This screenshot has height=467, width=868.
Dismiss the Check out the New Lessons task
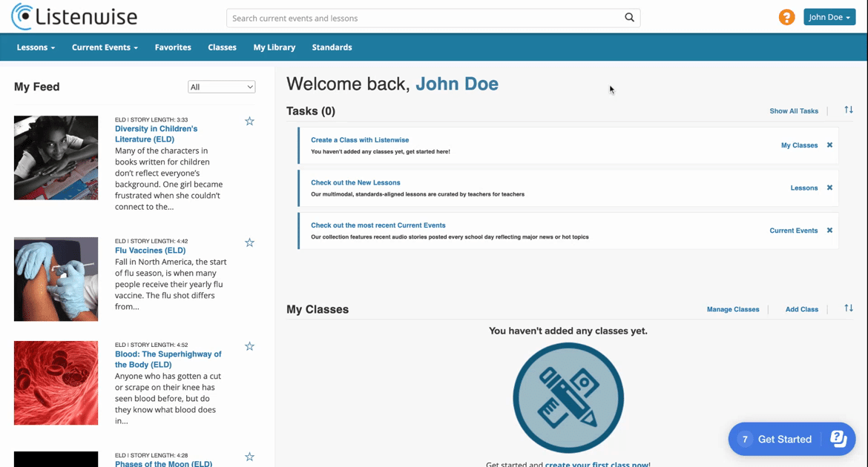pyautogui.click(x=829, y=188)
